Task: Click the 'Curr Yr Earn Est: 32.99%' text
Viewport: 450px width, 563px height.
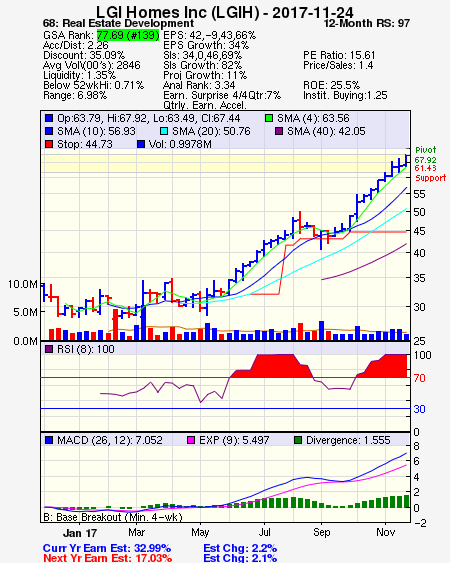Action: pyautogui.click(x=107, y=548)
